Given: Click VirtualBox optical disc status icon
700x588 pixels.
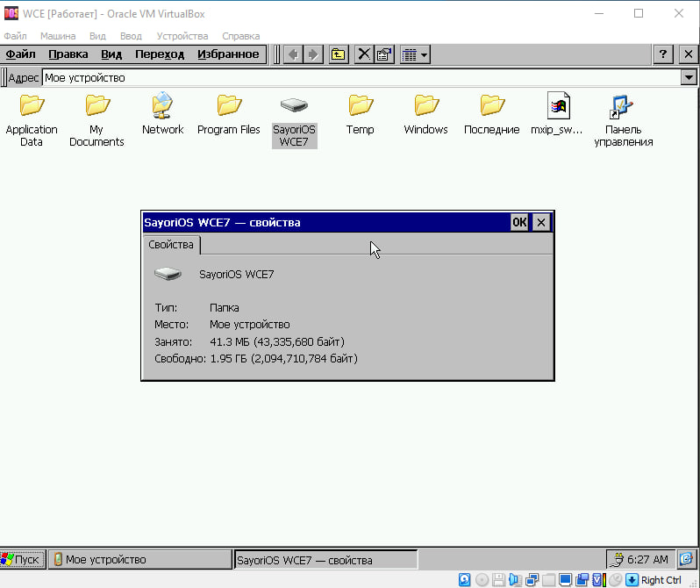Looking at the screenshot, I should 482,579.
